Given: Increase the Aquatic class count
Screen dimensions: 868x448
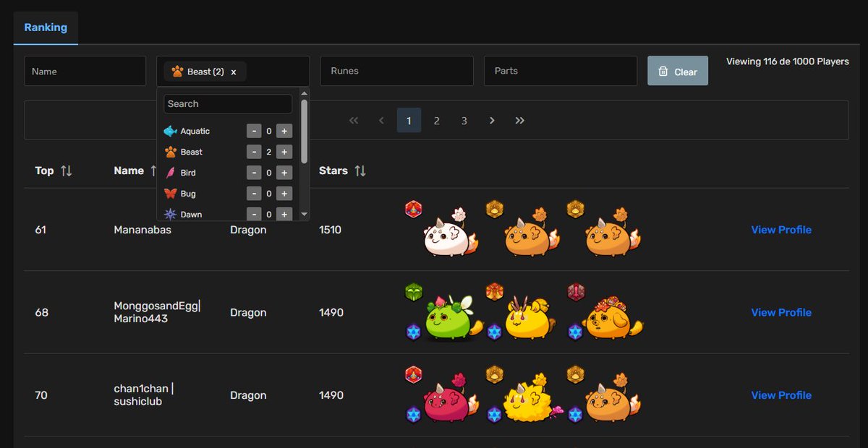Looking at the screenshot, I should coord(284,131).
